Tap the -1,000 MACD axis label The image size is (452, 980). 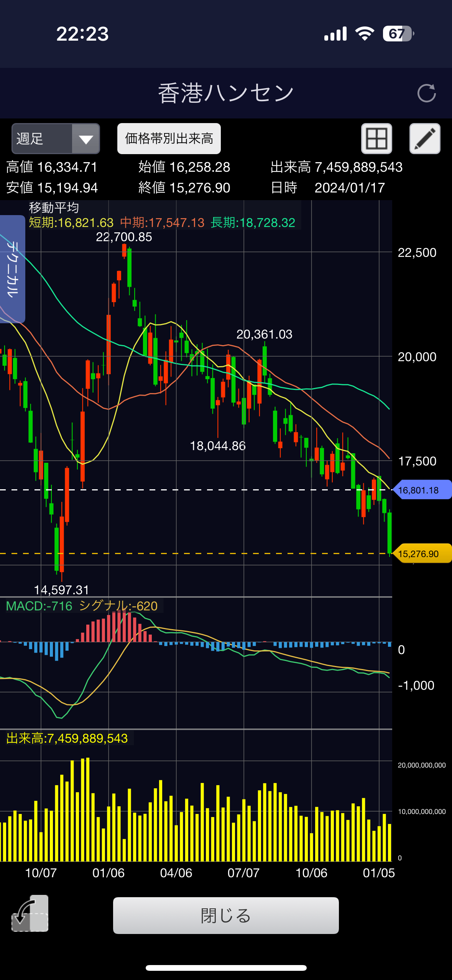tap(416, 686)
